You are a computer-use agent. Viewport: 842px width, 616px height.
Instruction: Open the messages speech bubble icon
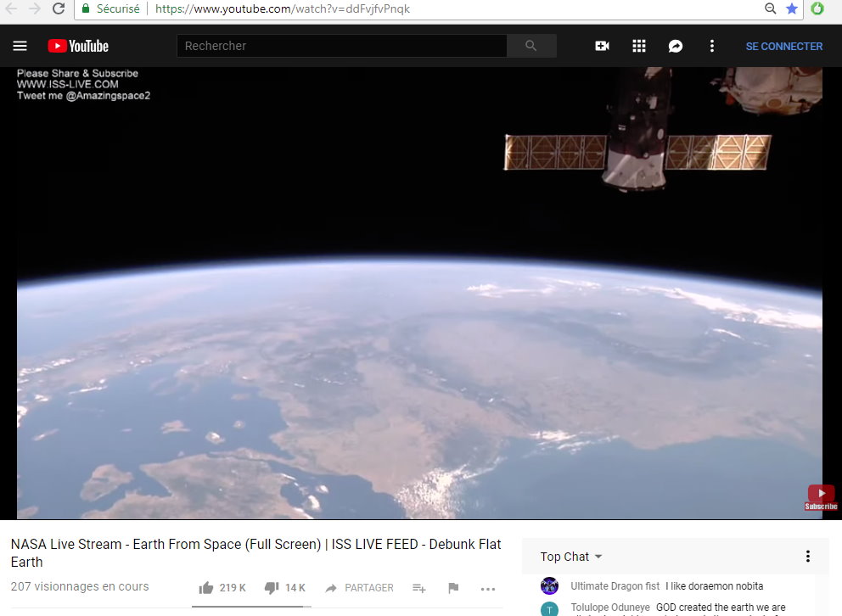point(676,46)
